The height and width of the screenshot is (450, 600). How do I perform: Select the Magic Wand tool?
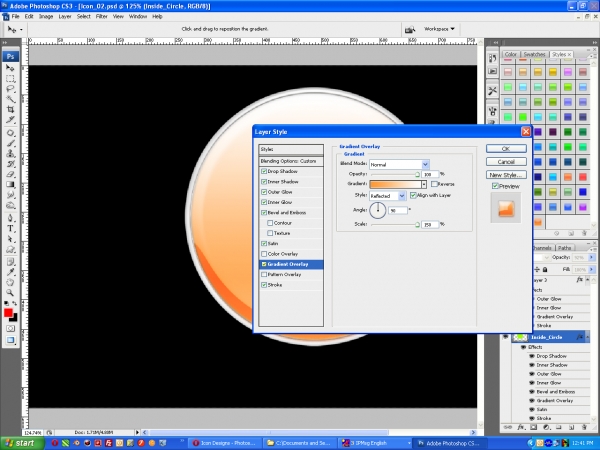pos(10,99)
